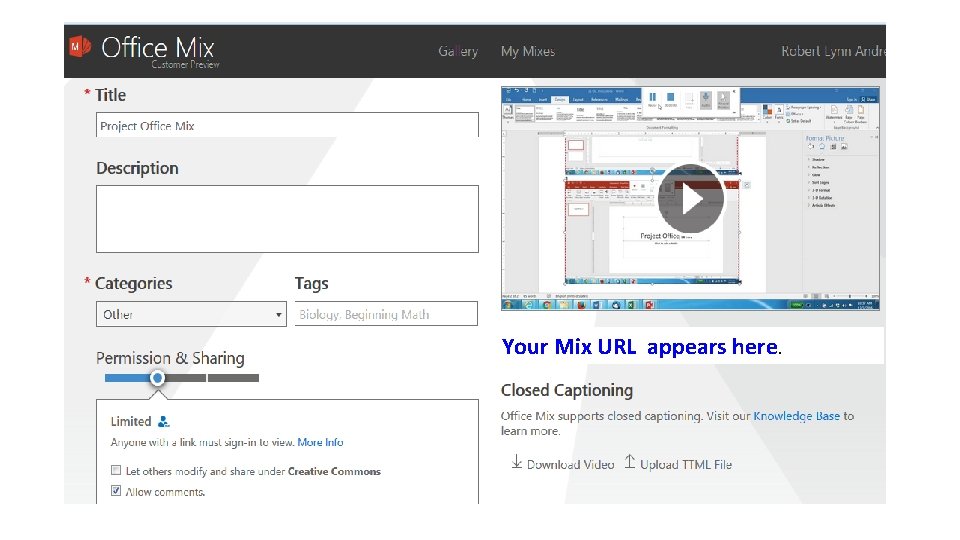Play the mix video preview
The height and width of the screenshot is (540, 960).
pyautogui.click(x=691, y=199)
